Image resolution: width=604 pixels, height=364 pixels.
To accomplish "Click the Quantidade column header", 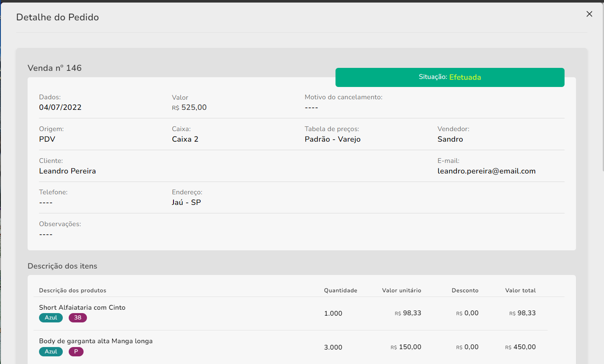I will tap(341, 291).
